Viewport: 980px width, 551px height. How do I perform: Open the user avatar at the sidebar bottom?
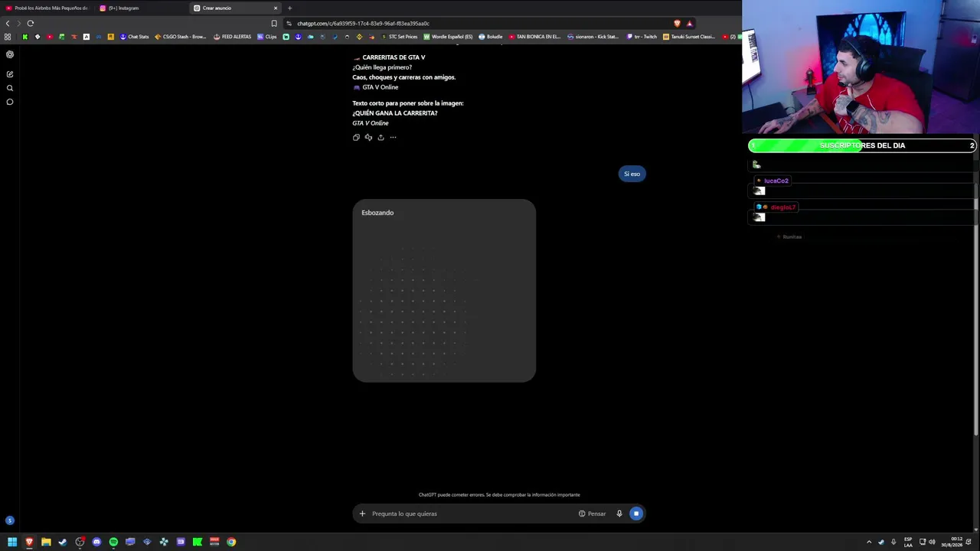point(10,520)
